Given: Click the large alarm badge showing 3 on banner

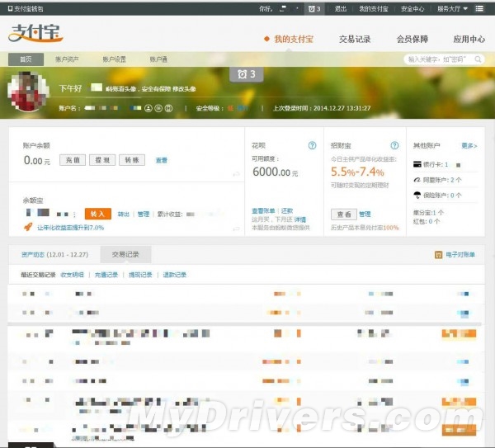Looking at the screenshot, I should point(246,74).
